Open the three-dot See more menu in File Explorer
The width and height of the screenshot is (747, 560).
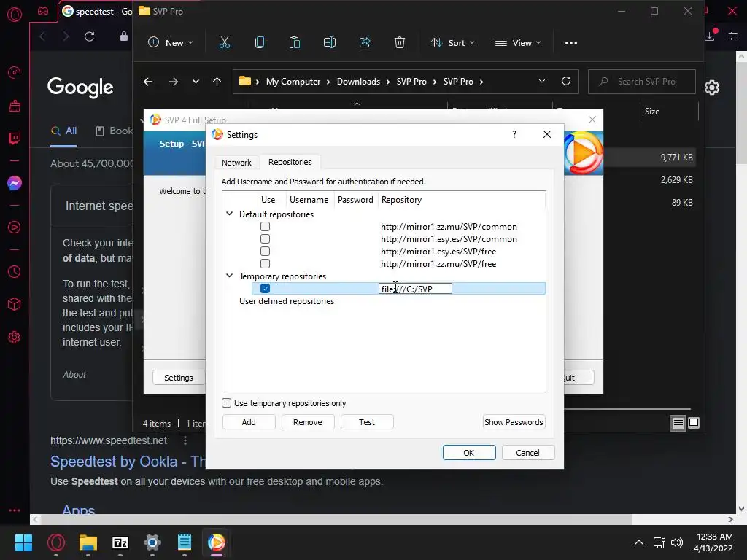[570, 43]
